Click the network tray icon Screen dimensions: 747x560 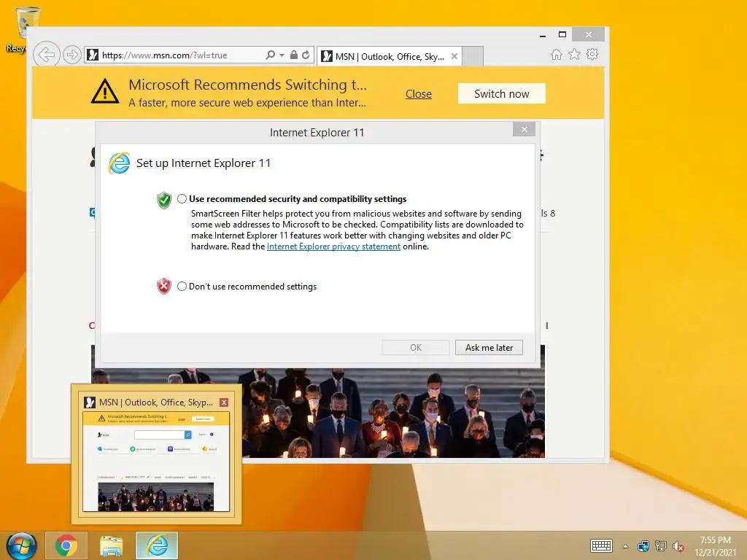661,546
